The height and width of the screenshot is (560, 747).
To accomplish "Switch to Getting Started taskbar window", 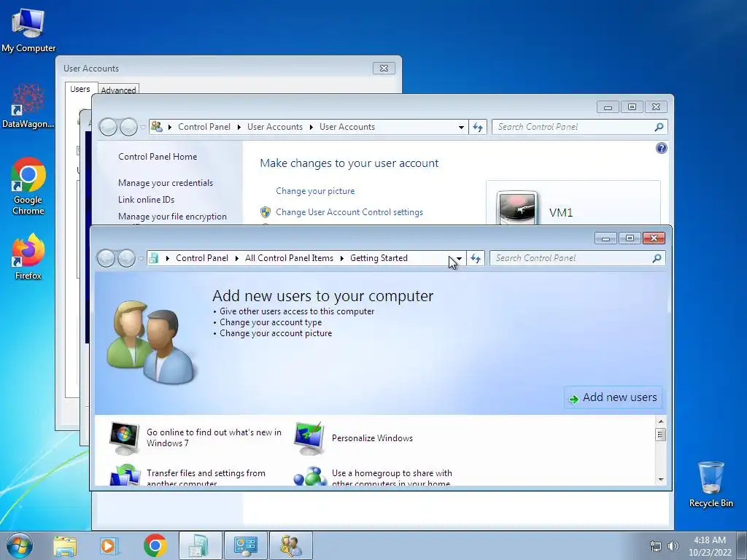I will pyautogui.click(x=200, y=545).
